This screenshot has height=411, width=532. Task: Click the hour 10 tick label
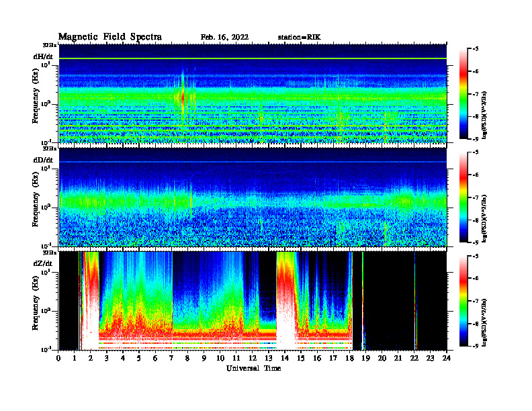220,359
